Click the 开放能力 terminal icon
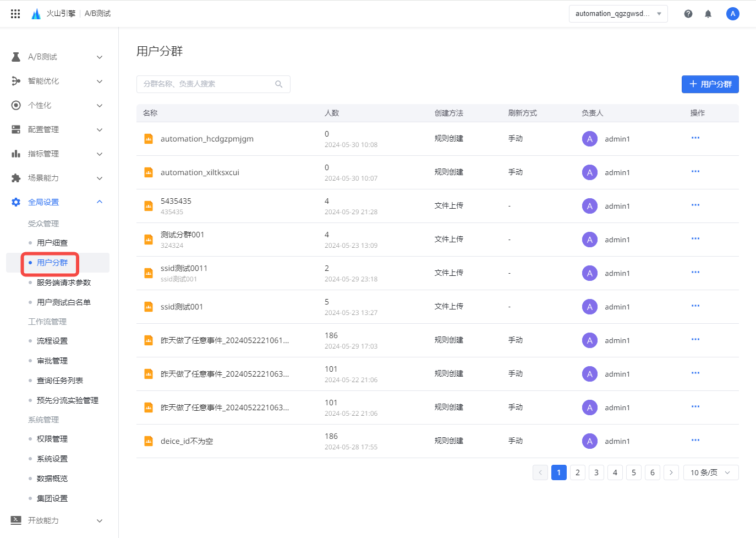Screen dimensions: 756x538 click(x=16, y=520)
